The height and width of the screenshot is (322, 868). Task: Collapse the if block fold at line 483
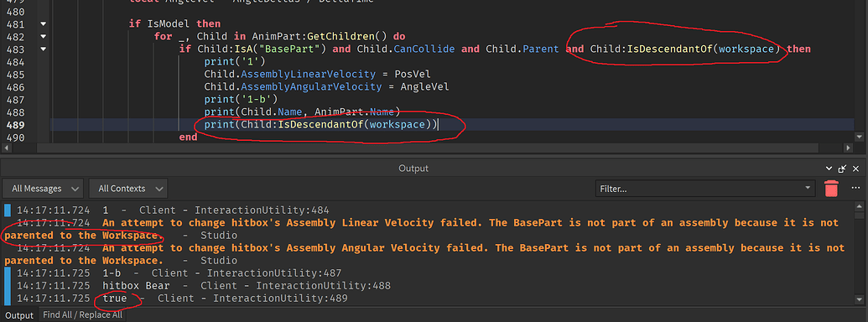43,49
